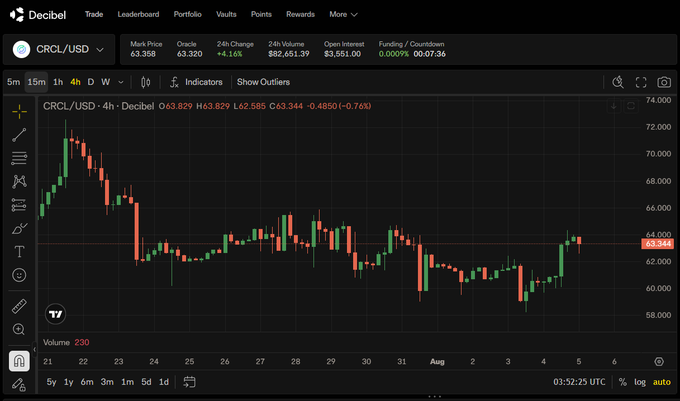Select the 1h timeframe

[x=58, y=82]
